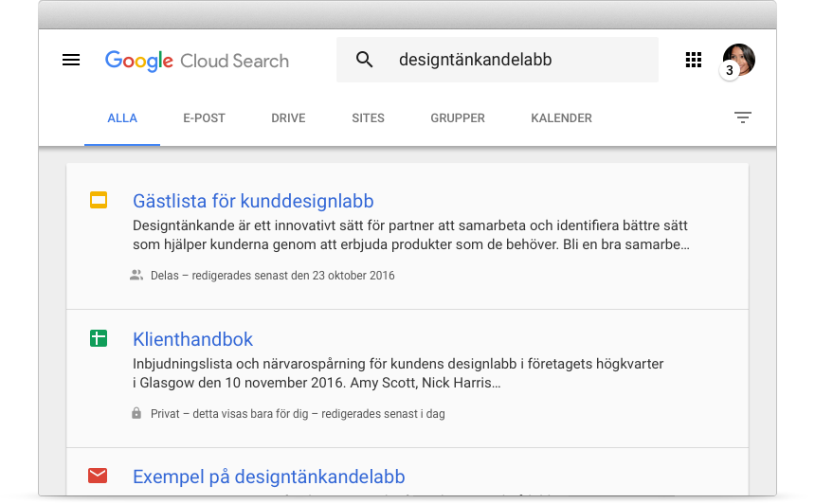Open the GRUPPER tab
Image resolution: width=815 pixels, height=504 pixels.
pyautogui.click(x=458, y=117)
